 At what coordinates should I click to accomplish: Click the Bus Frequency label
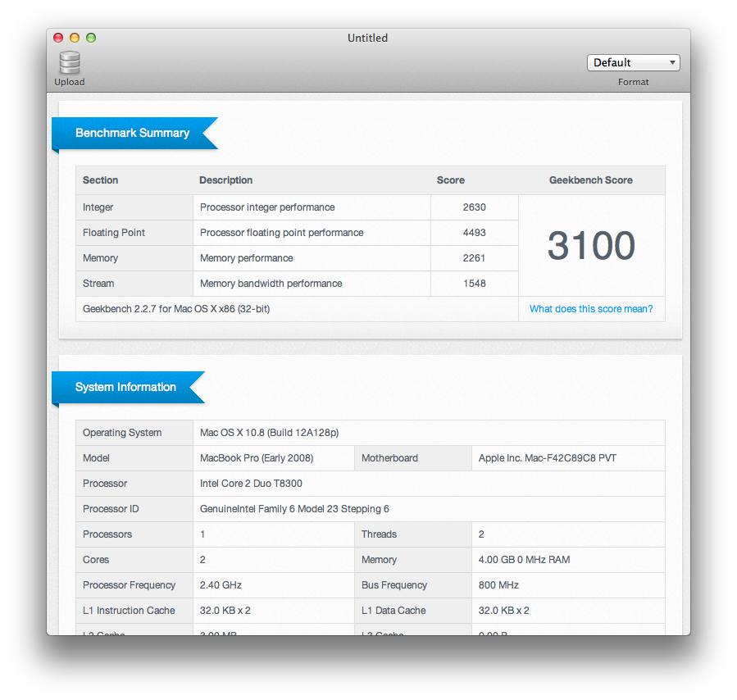394,585
